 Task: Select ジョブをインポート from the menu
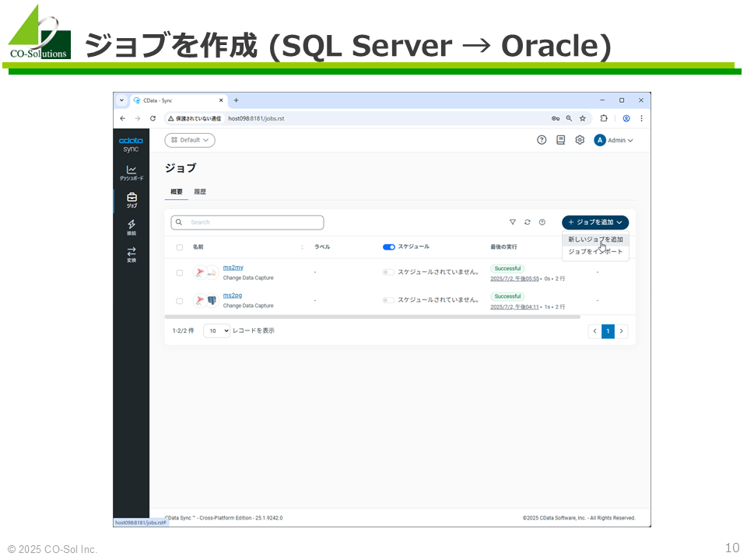point(595,251)
